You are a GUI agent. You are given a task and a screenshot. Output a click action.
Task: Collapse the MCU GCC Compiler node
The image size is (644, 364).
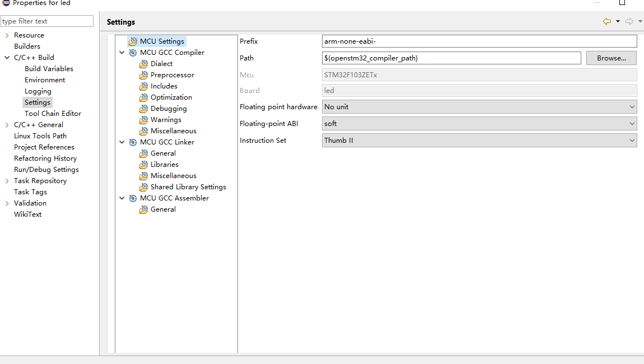coord(122,53)
